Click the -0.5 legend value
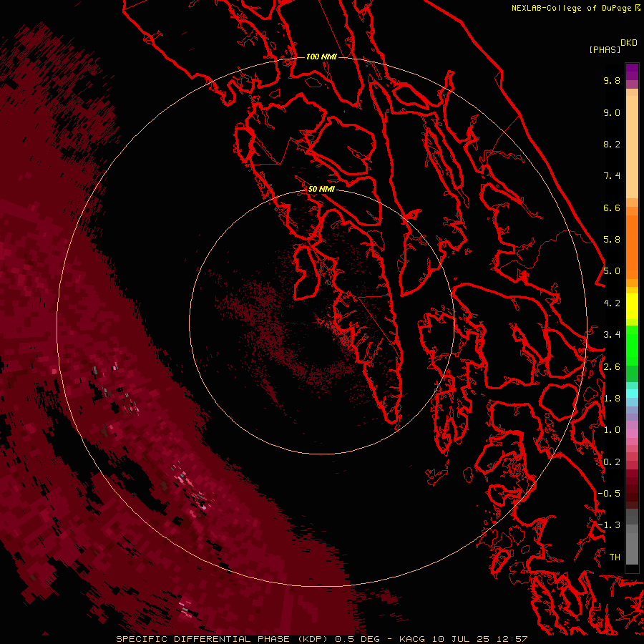 point(609,494)
